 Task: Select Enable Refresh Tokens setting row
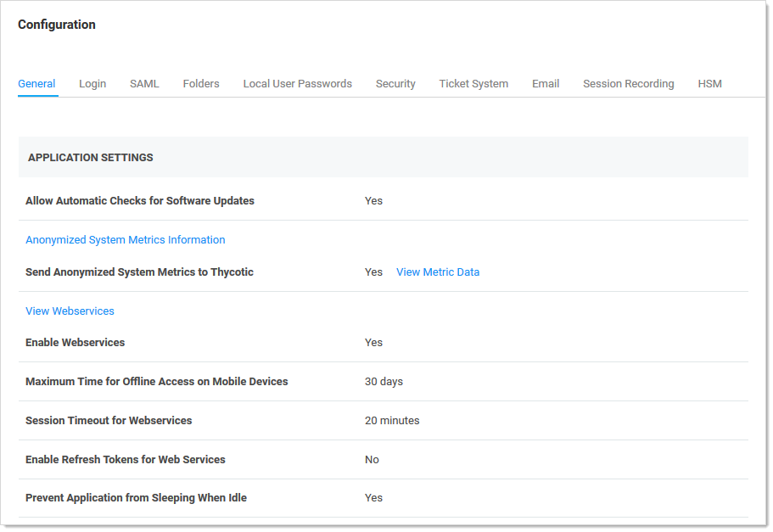coord(125,459)
